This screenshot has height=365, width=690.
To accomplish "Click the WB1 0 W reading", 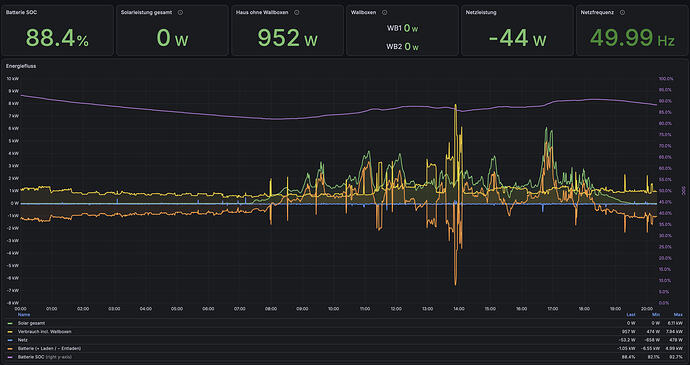I will pyautogui.click(x=402, y=29).
